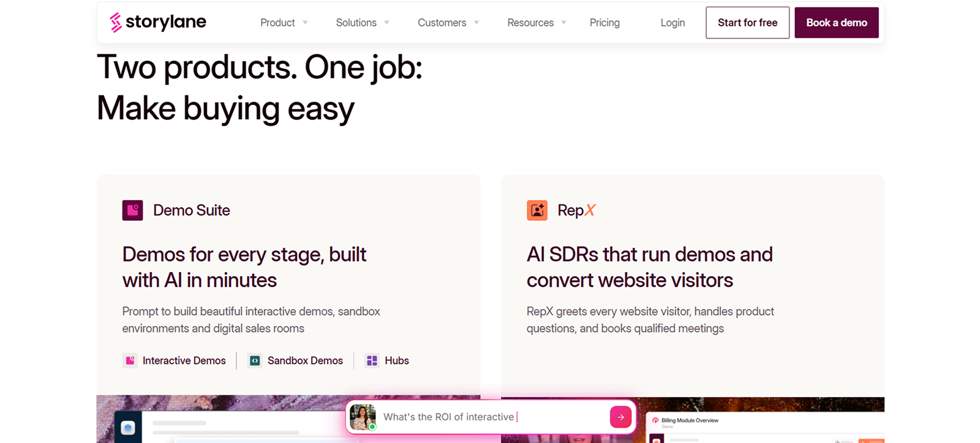Image resolution: width=980 pixels, height=443 pixels.
Task: Click the Hubs grid icon
Action: (x=372, y=360)
